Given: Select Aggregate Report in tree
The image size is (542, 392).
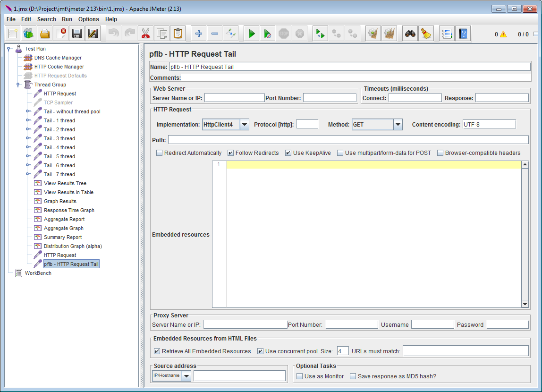Looking at the screenshot, I should (x=64, y=219).
